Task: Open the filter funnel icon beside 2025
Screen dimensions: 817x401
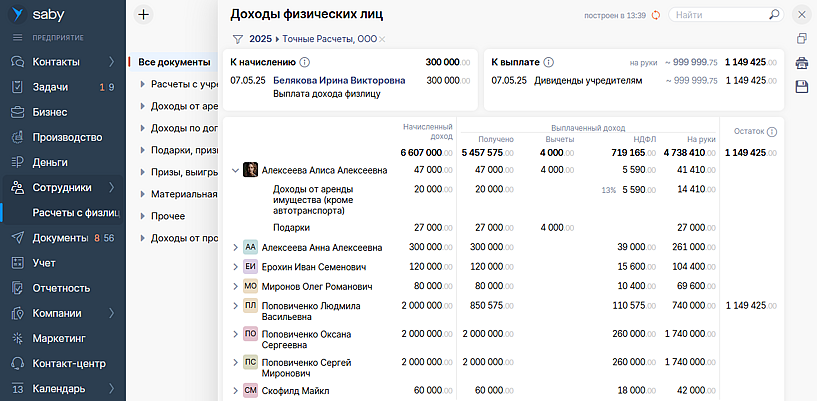Action: click(237, 39)
